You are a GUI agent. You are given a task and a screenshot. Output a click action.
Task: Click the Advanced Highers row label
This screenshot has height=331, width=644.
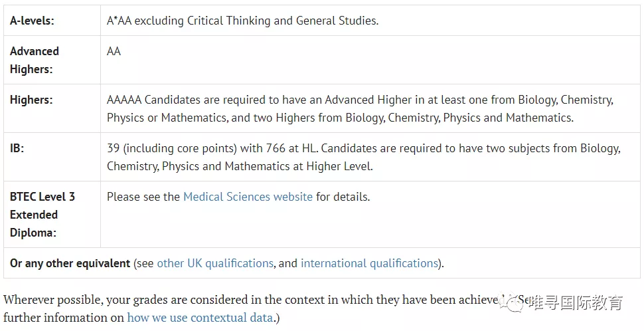pyautogui.click(x=35, y=60)
